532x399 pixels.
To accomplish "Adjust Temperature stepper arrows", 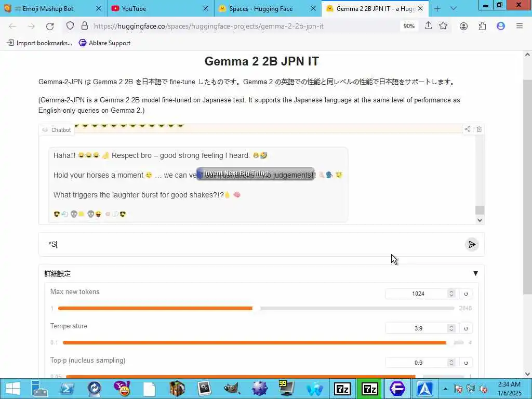I will coord(451,328).
